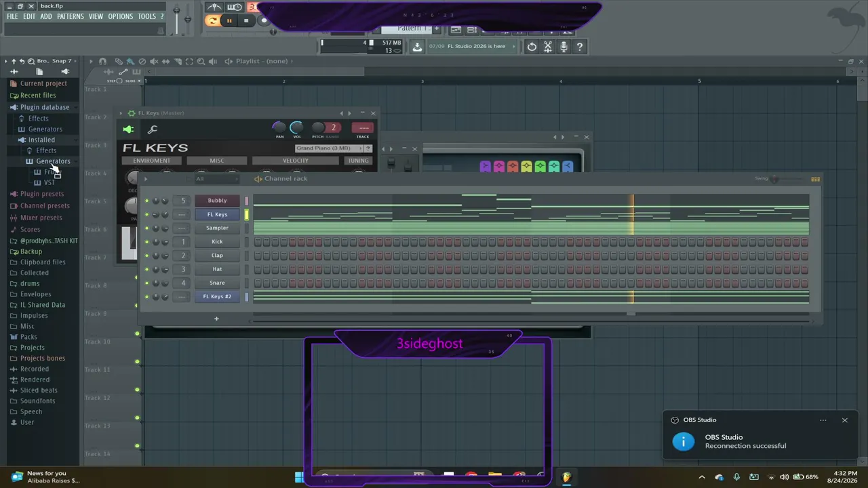Click the browser search magnifier icon
Screen dimensions: 868x488
click(31, 61)
